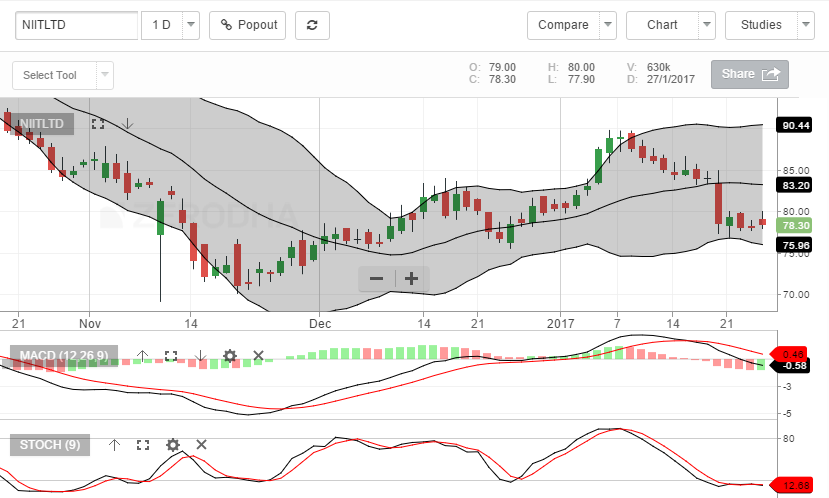This screenshot has width=829, height=498.
Task: Maximize the MACD panel
Action: click(x=171, y=355)
